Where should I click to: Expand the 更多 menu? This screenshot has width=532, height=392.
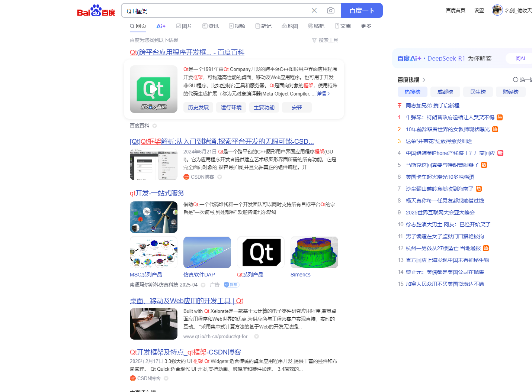366,26
